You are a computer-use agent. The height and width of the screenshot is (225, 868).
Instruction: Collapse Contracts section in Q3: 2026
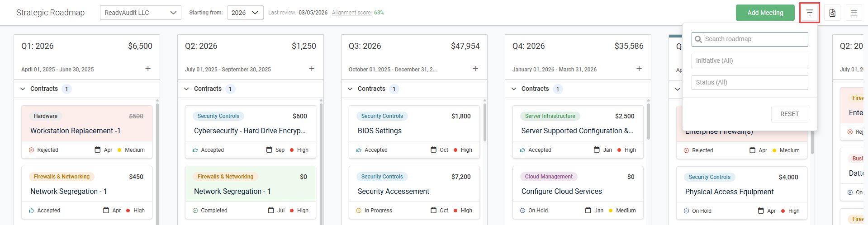(x=350, y=89)
